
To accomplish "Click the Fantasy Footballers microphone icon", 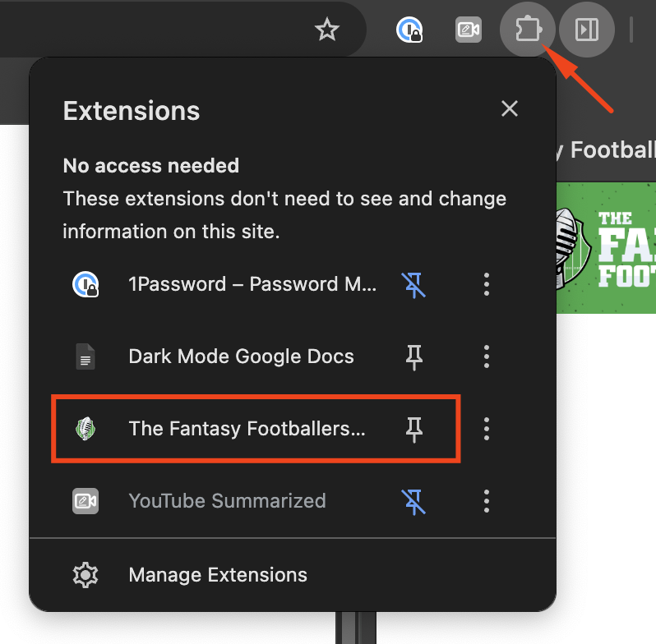I will [x=85, y=429].
